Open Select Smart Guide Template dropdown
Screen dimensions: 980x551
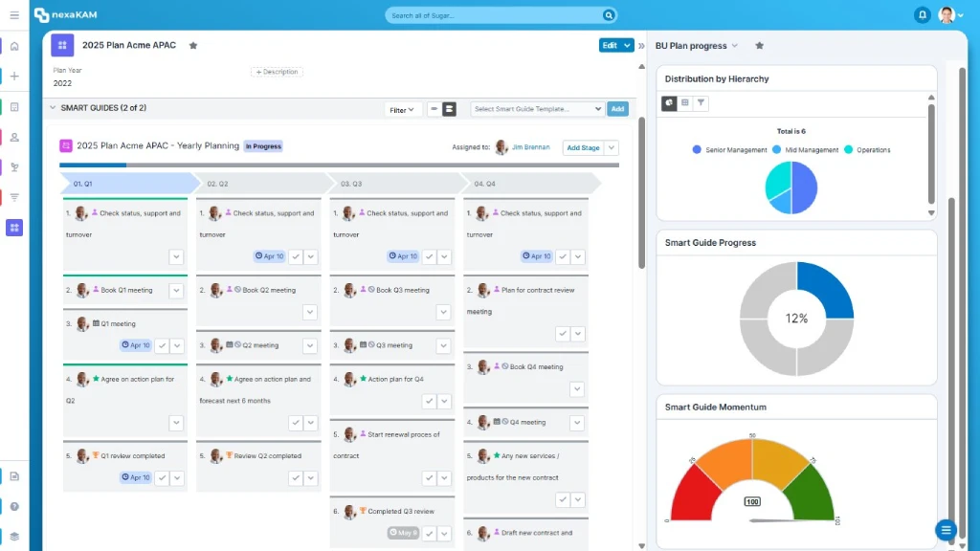click(x=537, y=109)
